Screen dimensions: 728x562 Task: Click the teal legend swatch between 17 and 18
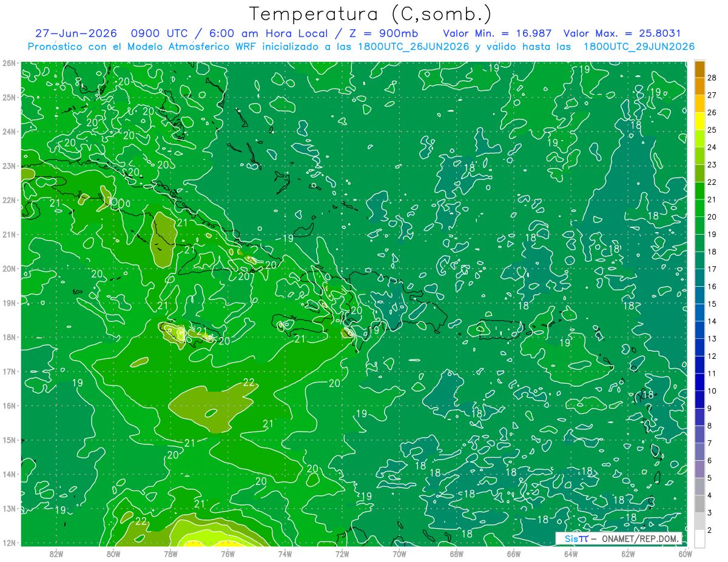coord(699,261)
